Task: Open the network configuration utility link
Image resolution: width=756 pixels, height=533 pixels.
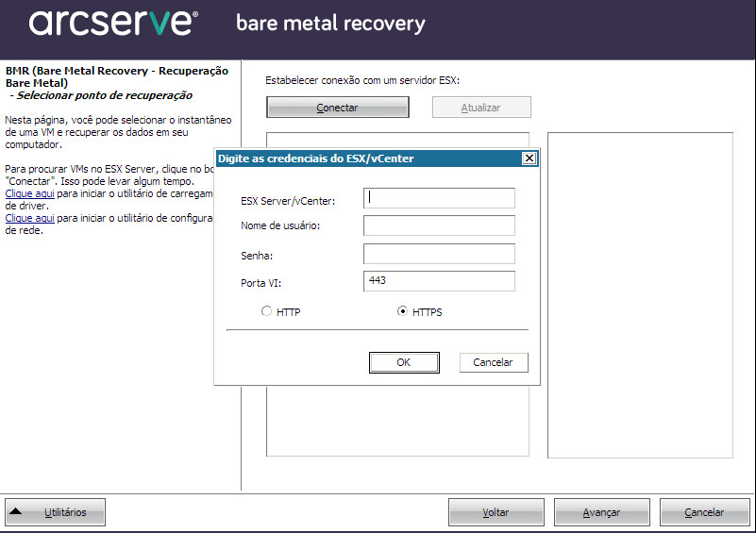Action: [x=29, y=218]
